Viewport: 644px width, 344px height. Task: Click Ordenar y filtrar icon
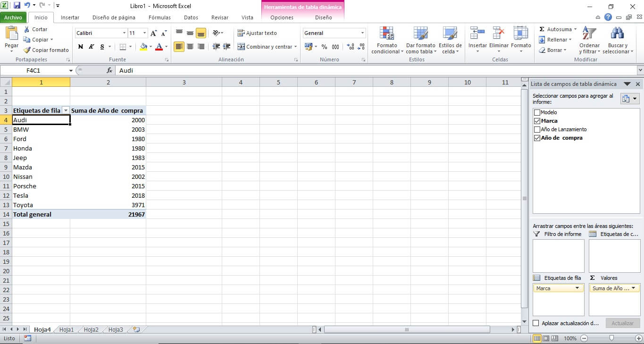pyautogui.click(x=589, y=34)
